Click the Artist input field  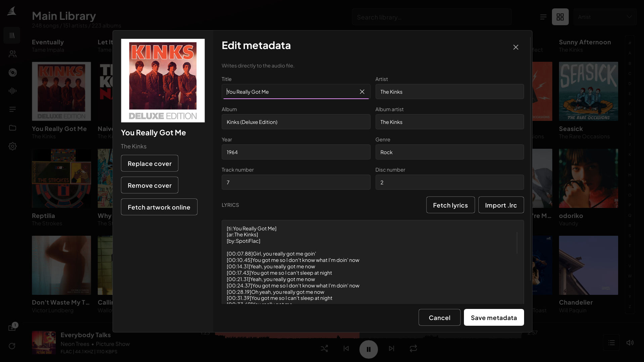tap(449, 92)
